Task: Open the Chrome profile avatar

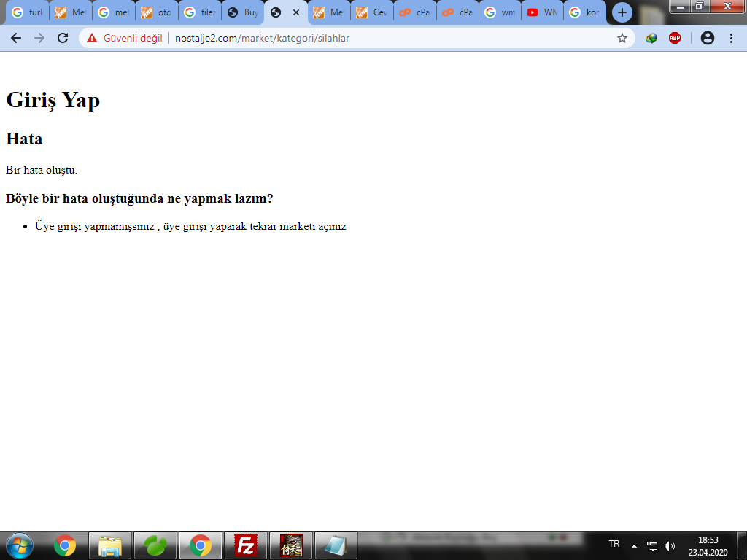Action: coord(708,38)
